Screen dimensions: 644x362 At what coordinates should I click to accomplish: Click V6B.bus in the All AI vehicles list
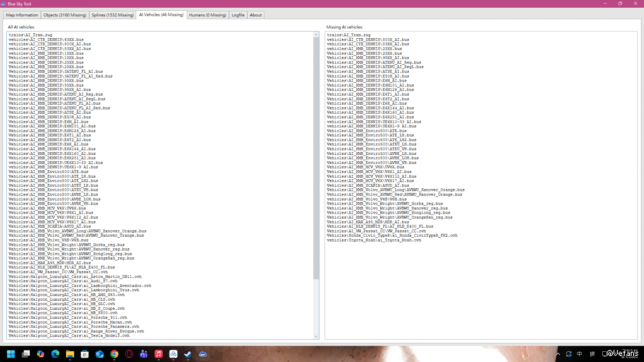[49, 240]
